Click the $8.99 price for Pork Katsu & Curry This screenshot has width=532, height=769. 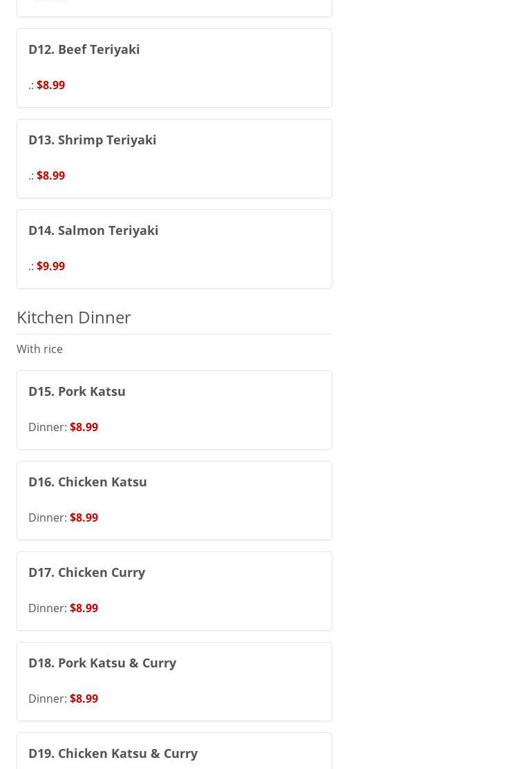coord(84,699)
